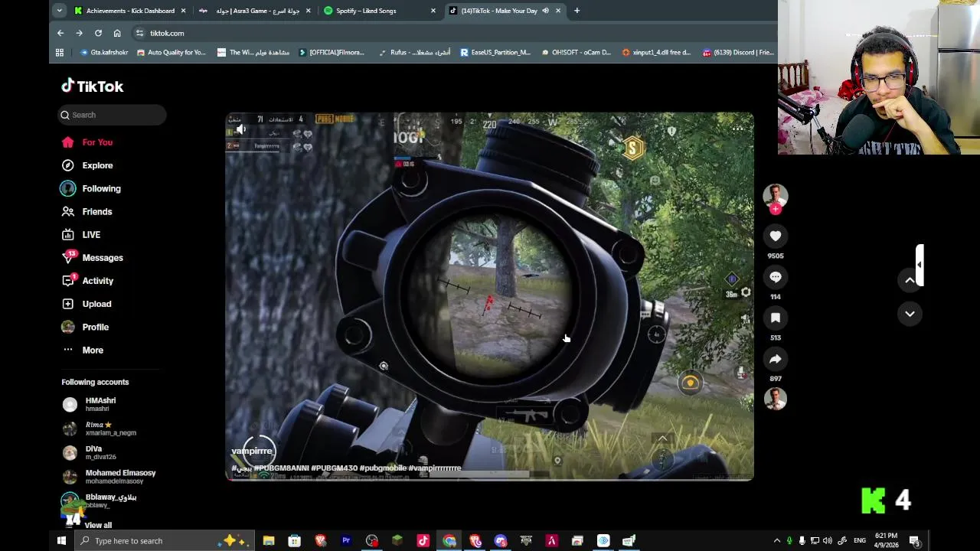Open the LIVE section
This screenshot has width=980, height=551.
click(81, 235)
